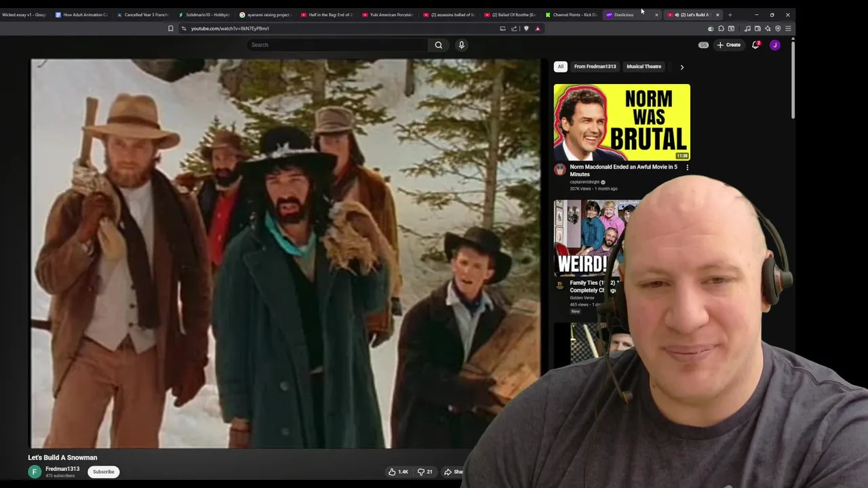
Task: Click the YouTube search magnifier button
Action: tap(439, 45)
